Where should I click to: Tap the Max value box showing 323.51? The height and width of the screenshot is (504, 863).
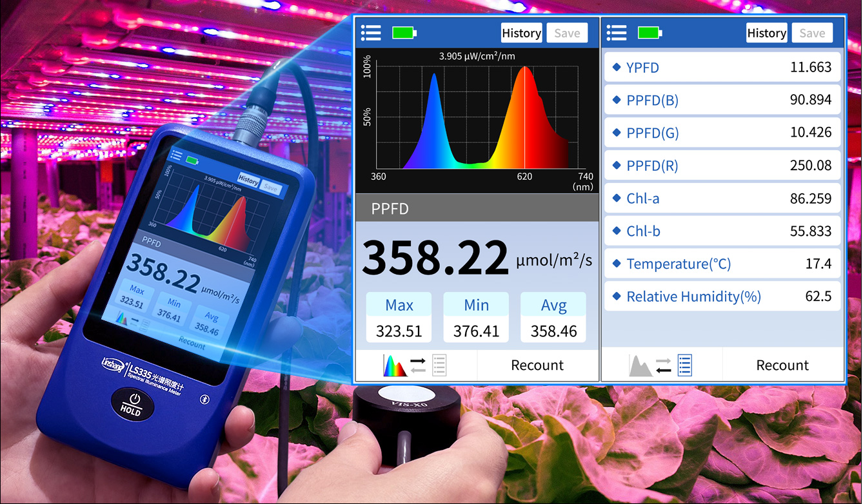[399, 318]
